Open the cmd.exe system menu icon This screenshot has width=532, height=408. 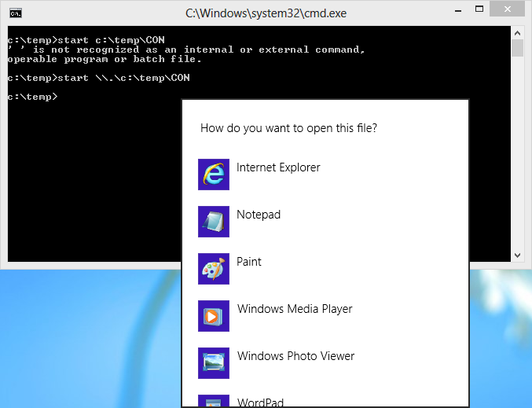(16, 13)
